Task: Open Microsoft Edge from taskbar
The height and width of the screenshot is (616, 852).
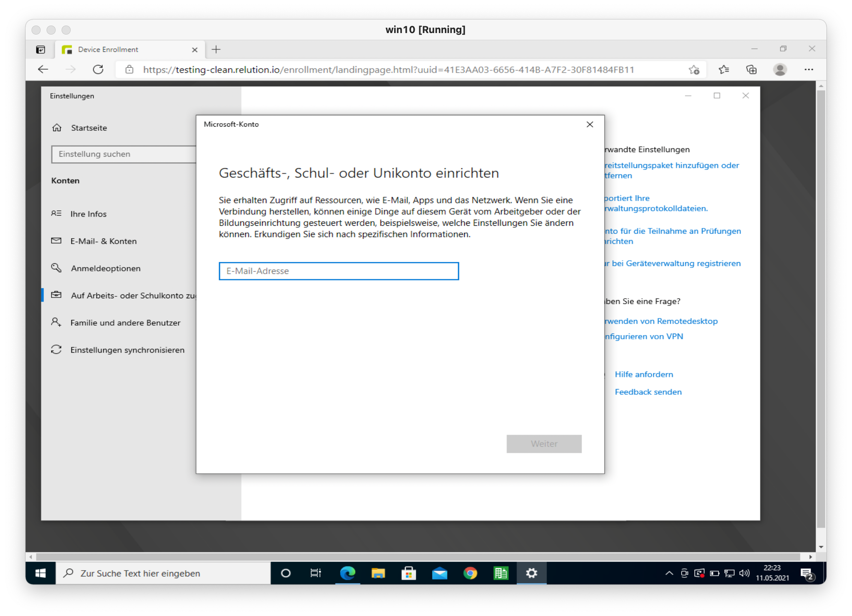Action: (347, 573)
